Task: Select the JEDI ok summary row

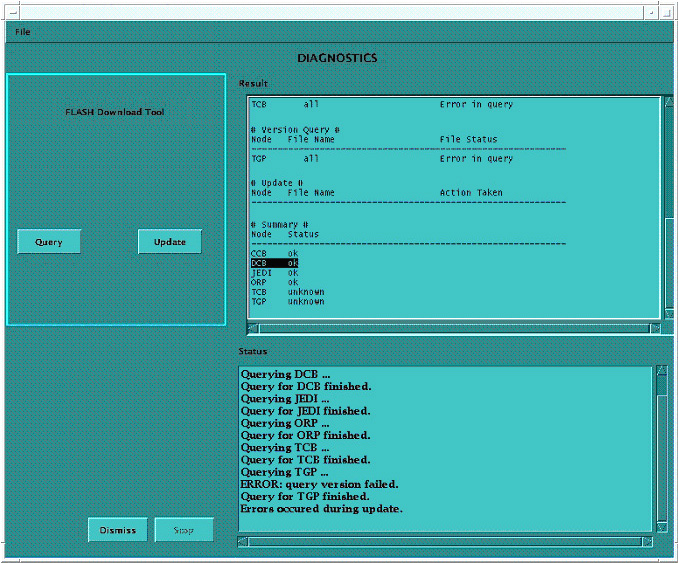Action: [274, 273]
